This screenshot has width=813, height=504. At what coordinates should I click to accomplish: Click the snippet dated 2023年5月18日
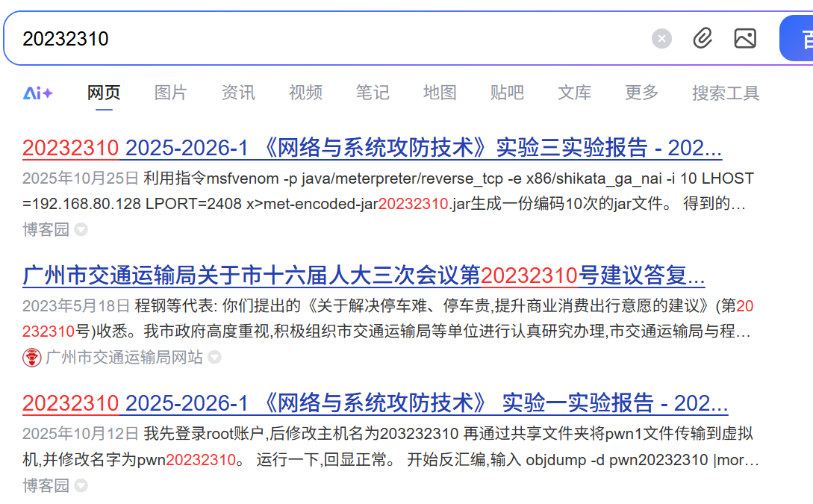[x=387, y=318]
